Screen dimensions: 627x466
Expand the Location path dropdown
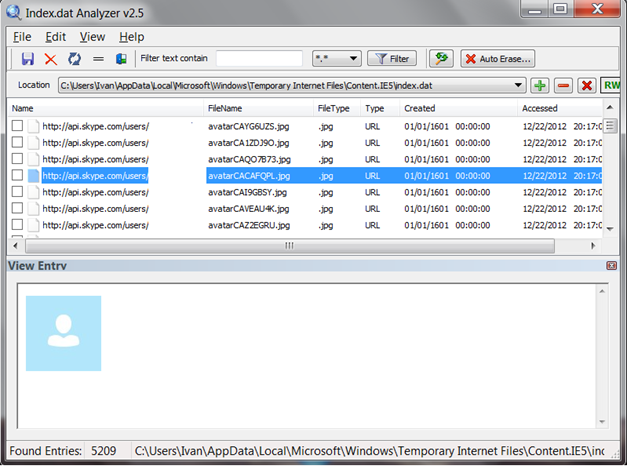point(518,86)
